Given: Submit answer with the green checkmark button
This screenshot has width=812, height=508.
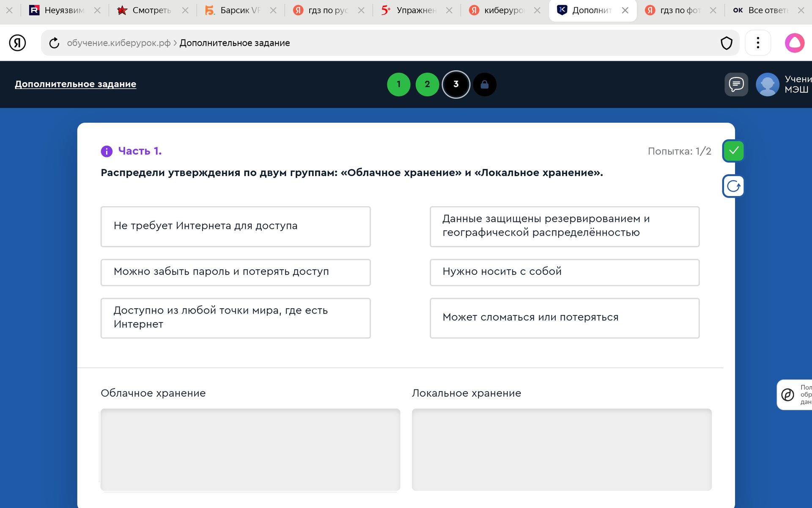Looking at the screenshot, I should pyautogui.click(x=733, y=151).
